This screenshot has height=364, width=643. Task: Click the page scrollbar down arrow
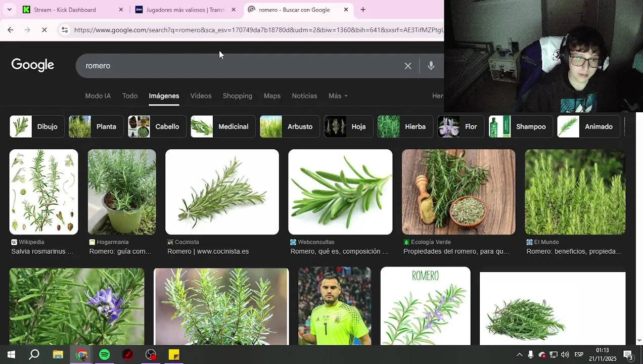639,341
